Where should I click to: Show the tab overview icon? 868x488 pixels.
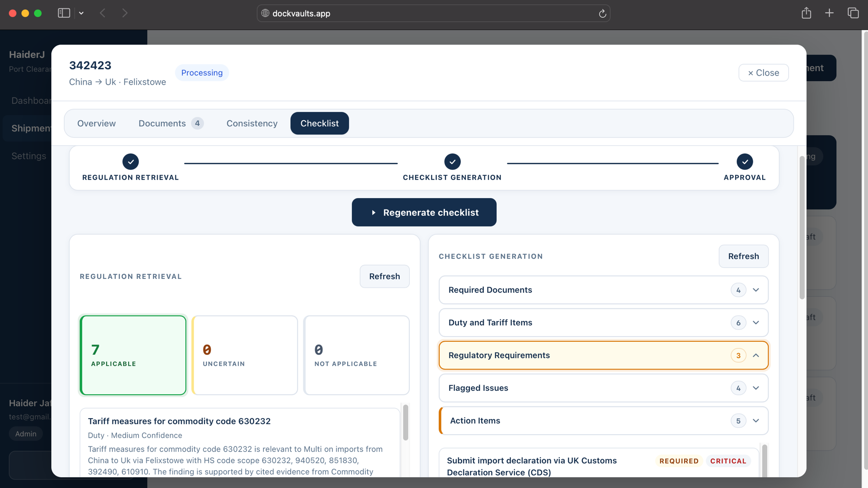[x=853, y=13]
